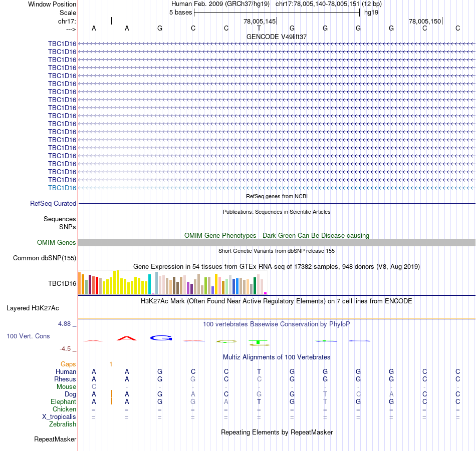Open the H3K27Ac Mark ENCODE track title
476x451 pixels.
pyautogui.click(x=277, y=301)
